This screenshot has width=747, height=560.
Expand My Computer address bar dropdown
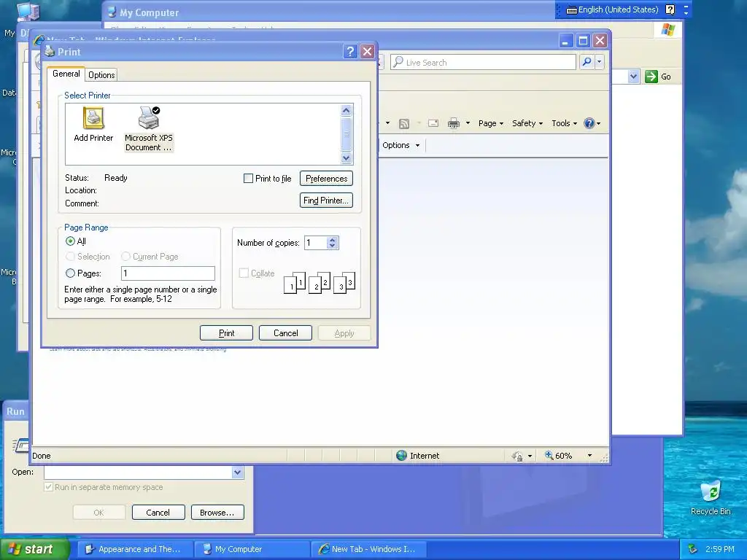coord(633,76)
